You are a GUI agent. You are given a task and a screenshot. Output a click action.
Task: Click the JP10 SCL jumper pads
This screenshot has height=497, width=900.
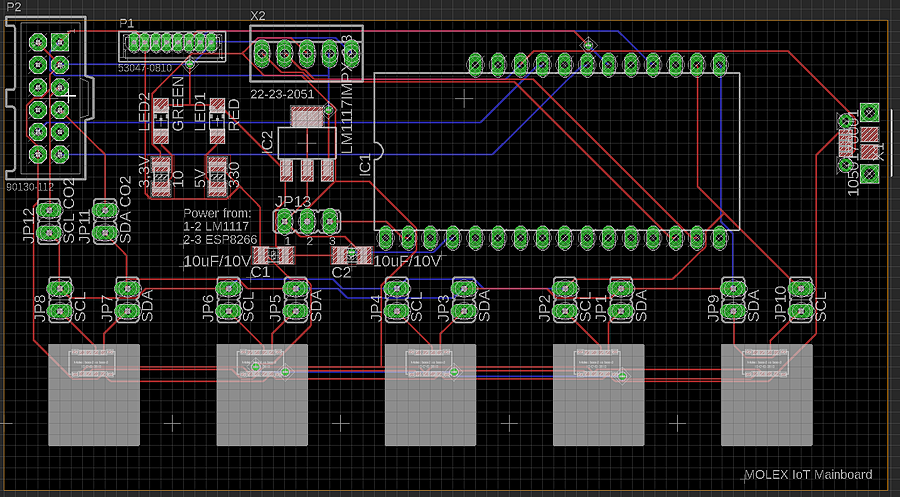tap(801, 299)
